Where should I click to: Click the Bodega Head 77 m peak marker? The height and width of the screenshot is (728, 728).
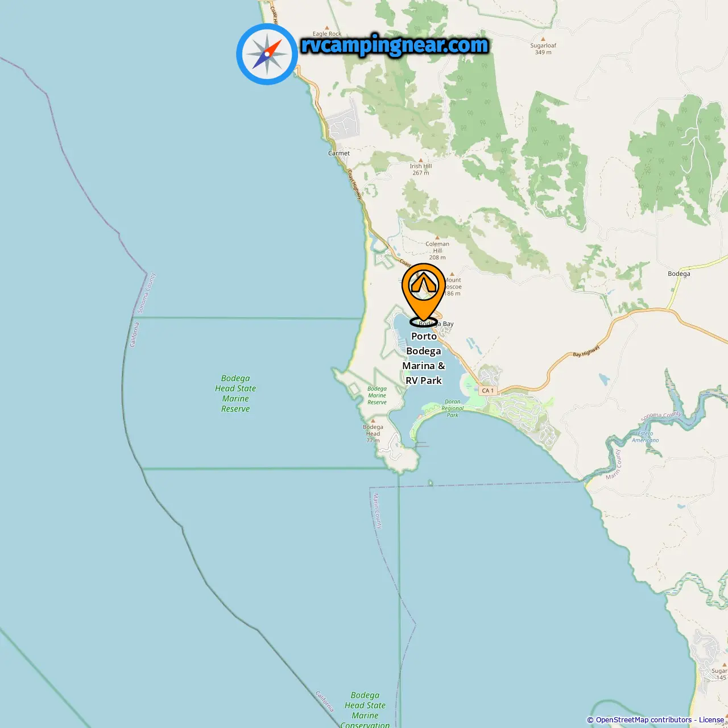click(x=373, y=421)
